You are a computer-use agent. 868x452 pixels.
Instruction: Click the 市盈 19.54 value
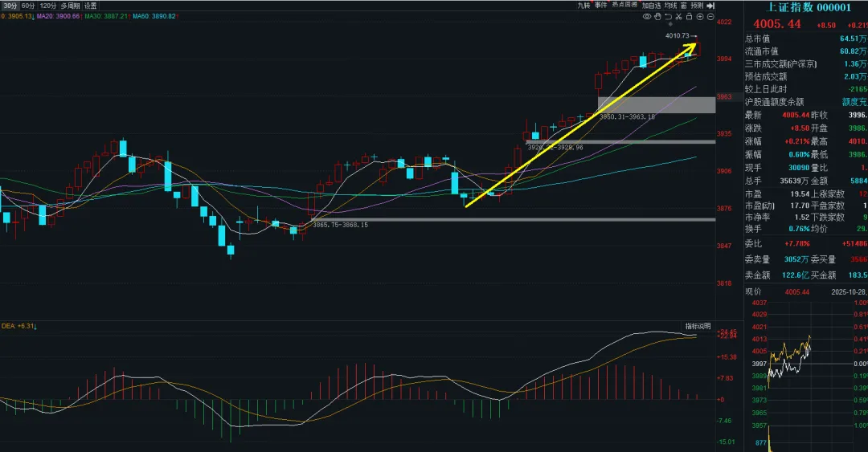[x=800, y=194]
